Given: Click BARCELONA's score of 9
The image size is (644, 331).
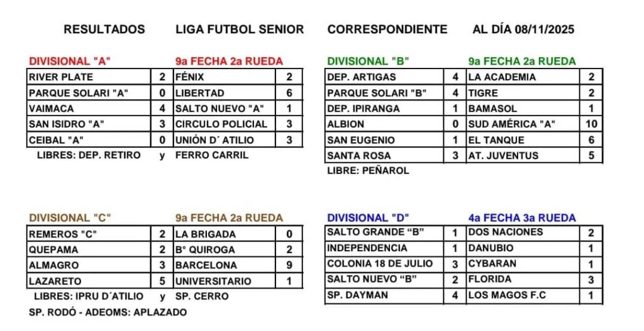Looking at the screenshot, I should coord(289,266).
